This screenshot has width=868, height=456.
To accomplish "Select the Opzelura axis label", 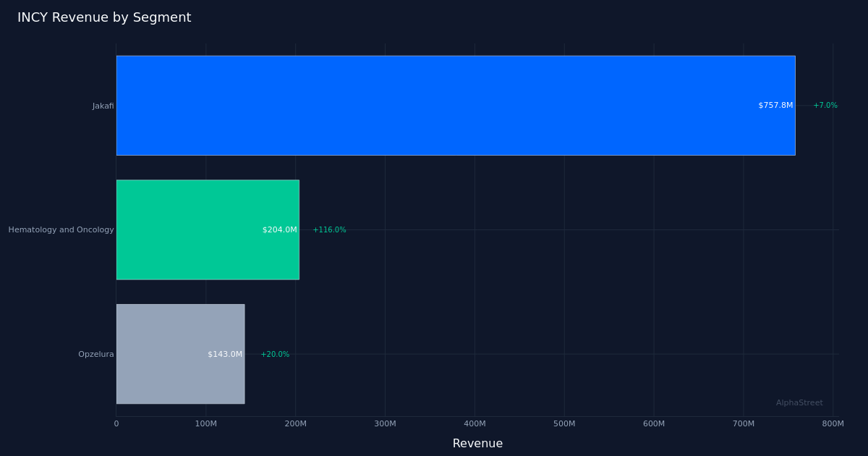I will coord(96,354).
